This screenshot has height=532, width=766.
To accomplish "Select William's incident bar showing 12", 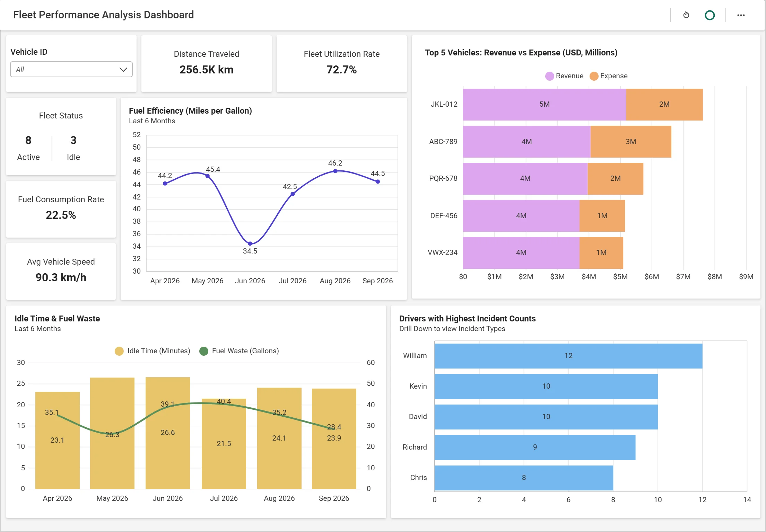I will click(x=568, y=356).
